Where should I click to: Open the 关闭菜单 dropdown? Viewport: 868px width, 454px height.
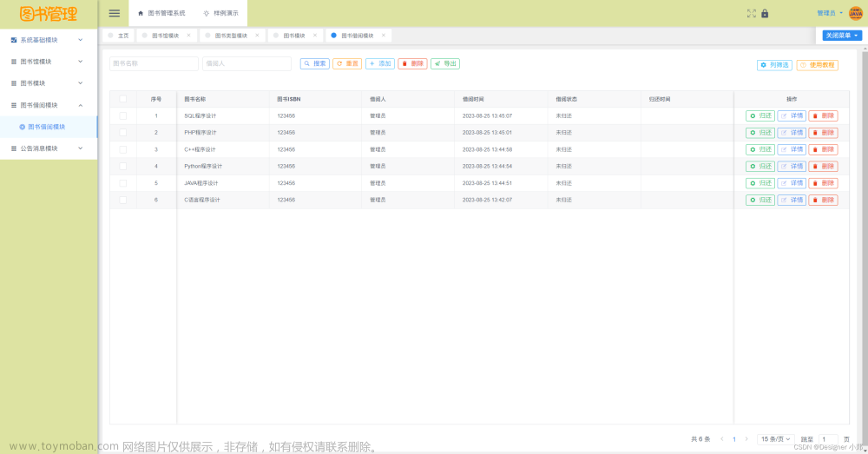(842, 36)
